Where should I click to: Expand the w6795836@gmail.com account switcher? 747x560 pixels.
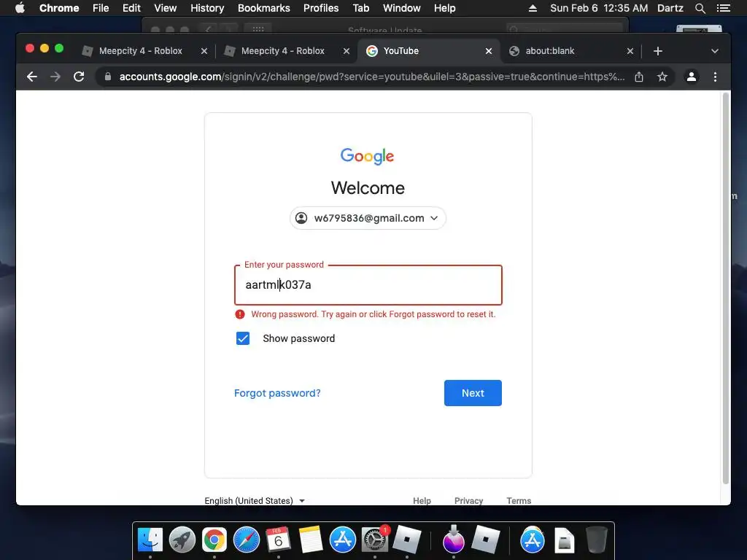[368, 218]
